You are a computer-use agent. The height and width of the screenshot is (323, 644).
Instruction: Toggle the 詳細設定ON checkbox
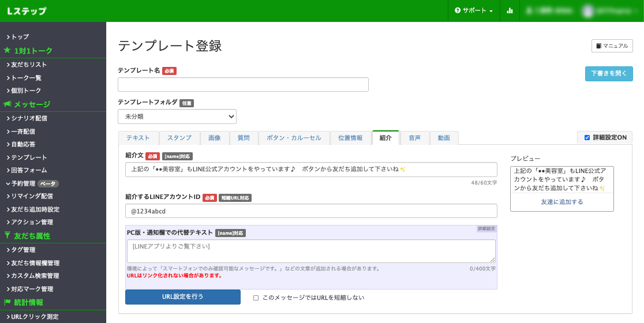[587, 137]
